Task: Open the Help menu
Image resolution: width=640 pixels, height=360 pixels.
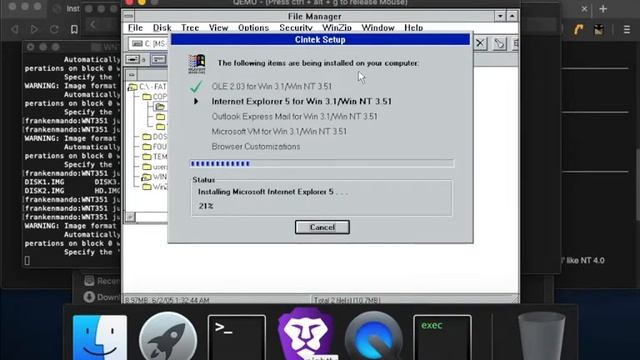Action: click(413, 28)
